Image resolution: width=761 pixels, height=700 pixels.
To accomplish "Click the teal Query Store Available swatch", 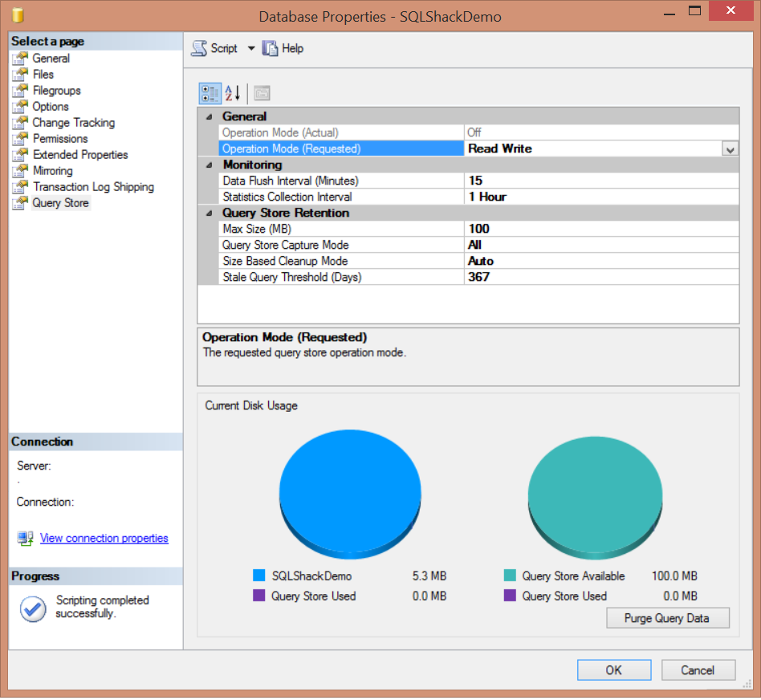I will pos(510,576).
